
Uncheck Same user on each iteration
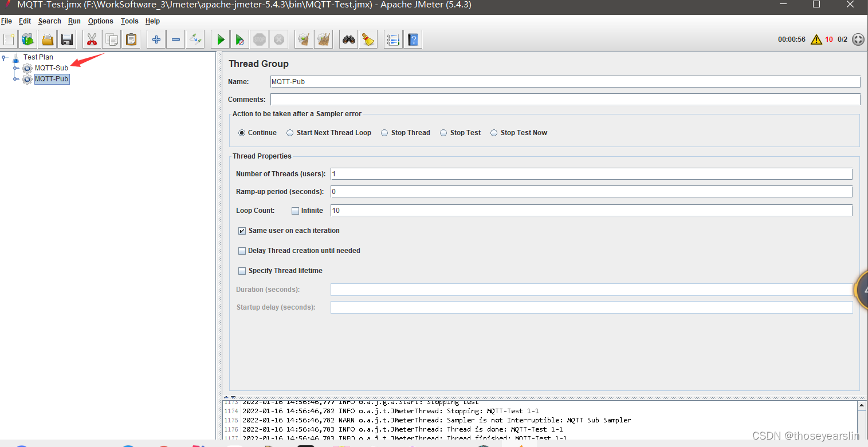(x=242, y=231)
